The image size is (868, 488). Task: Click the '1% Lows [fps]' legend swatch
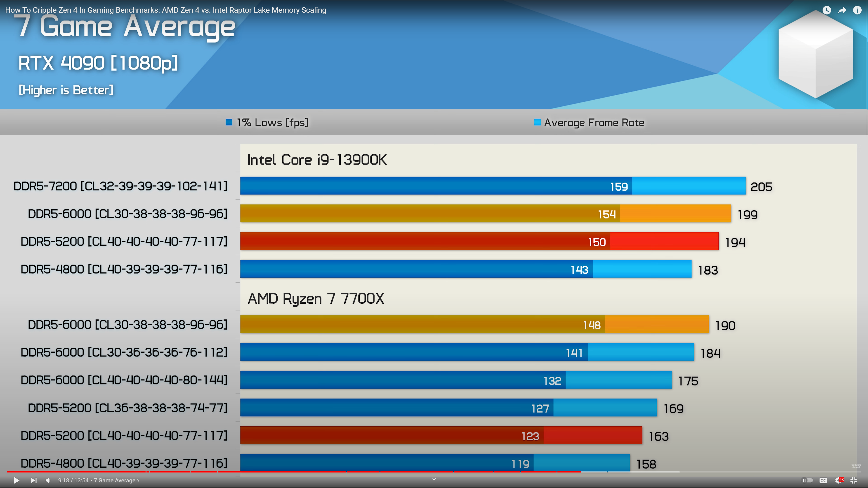point(229,122)
